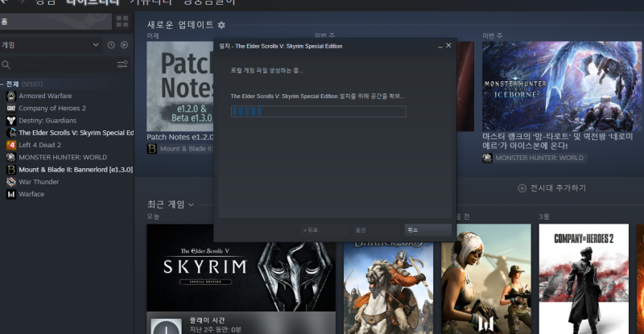Minimize the Skyrim install dialog
This screenshot has width=644, height=334.
tap(440, 46)
